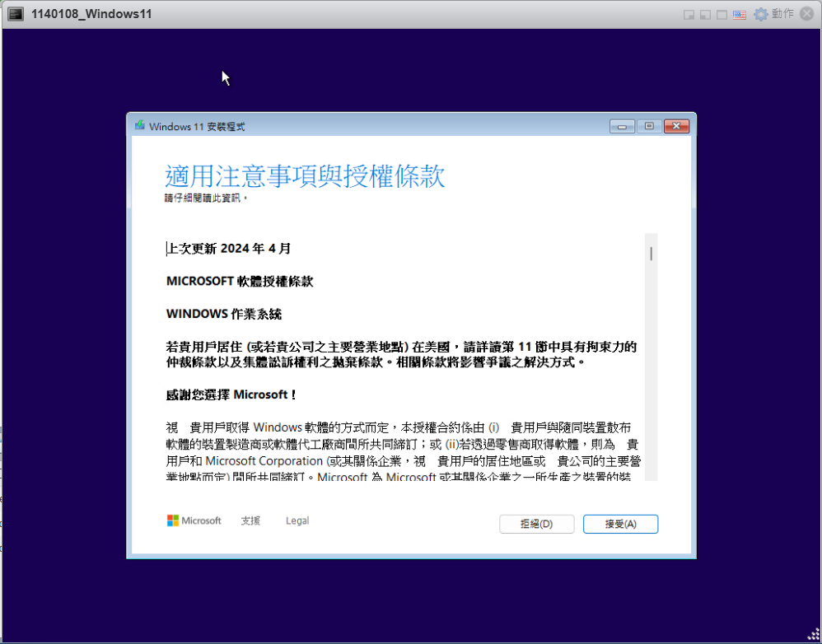Image resolution: width=822 pixels, height=644 pixels.
Task: Click the bold paragraph starting 若貴用戶居住
Action: [x=402, y=354]
